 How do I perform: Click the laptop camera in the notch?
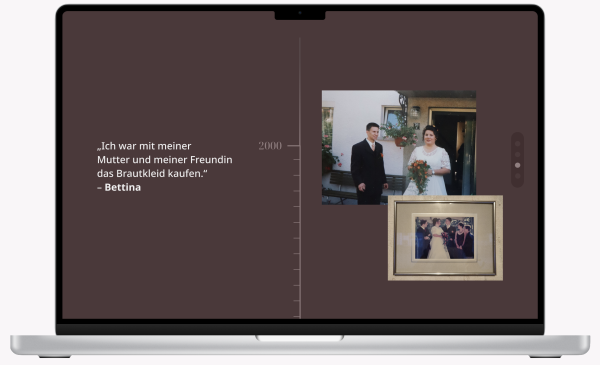tap(300, 13)
